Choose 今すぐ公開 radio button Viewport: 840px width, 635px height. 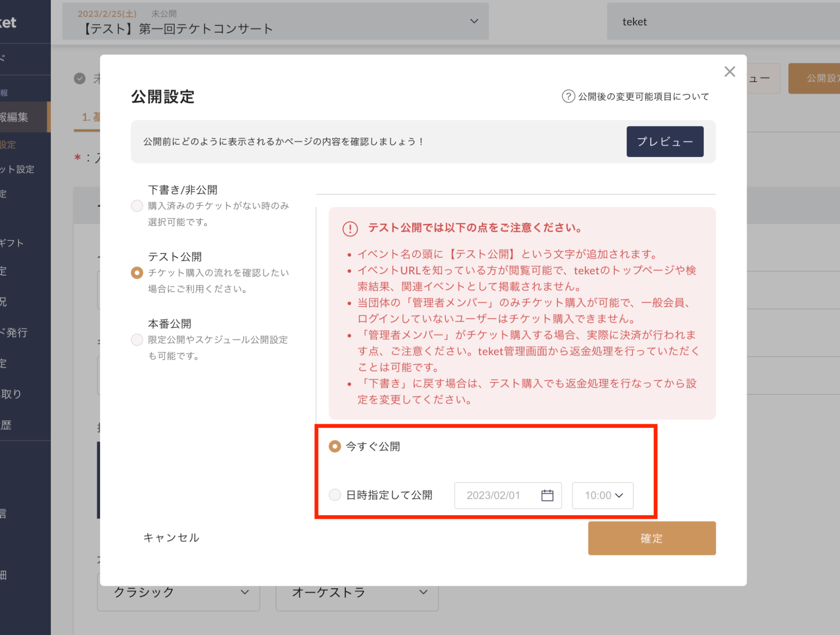[x=335, y=446]
